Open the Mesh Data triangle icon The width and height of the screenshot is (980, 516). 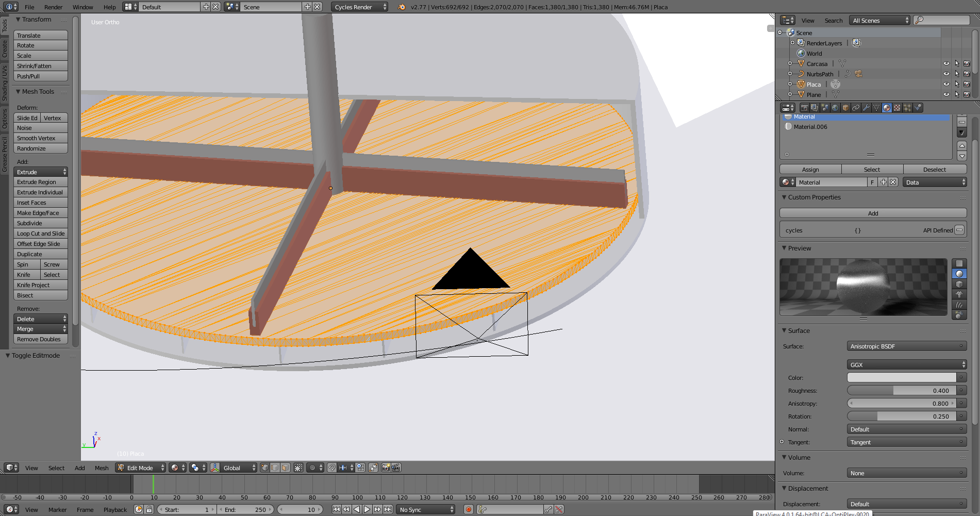click(876, 108)
